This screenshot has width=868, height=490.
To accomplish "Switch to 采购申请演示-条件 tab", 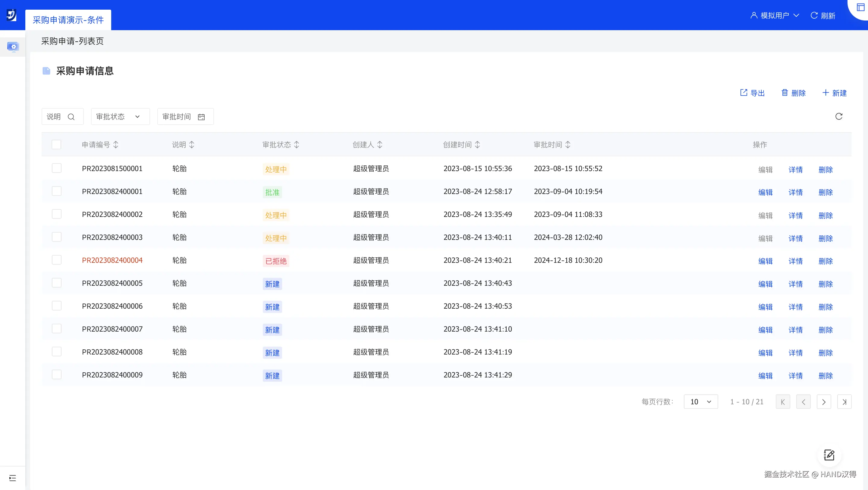I will coord(68,20).
